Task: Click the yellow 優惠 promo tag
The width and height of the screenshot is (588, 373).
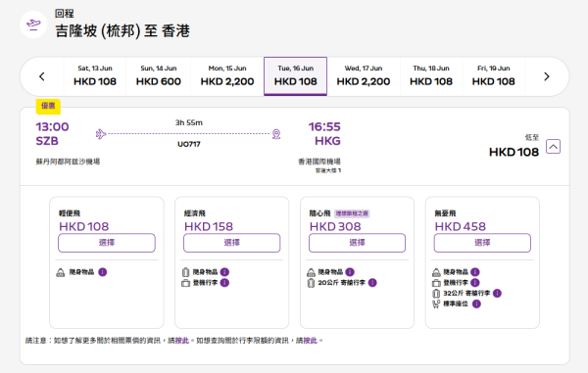Action: coord(48,107)
